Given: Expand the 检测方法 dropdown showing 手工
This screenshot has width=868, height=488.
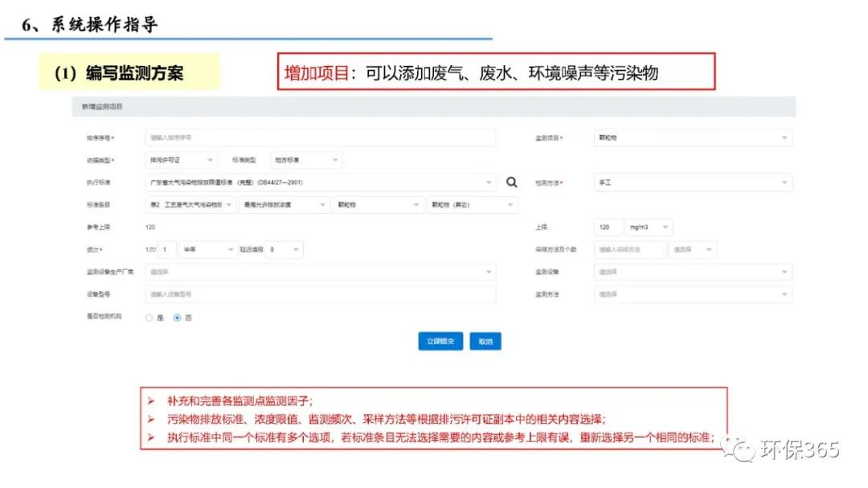Looking at the screenshot, I should (692, 182).
